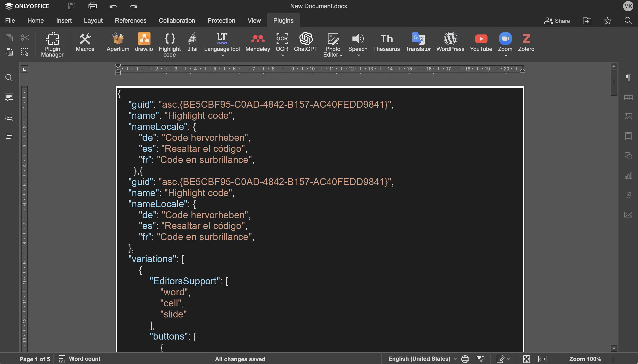The image size is (638, 364).
Task: Toggle nonprinting characters paragraph mark
Action: click(628, 78)
